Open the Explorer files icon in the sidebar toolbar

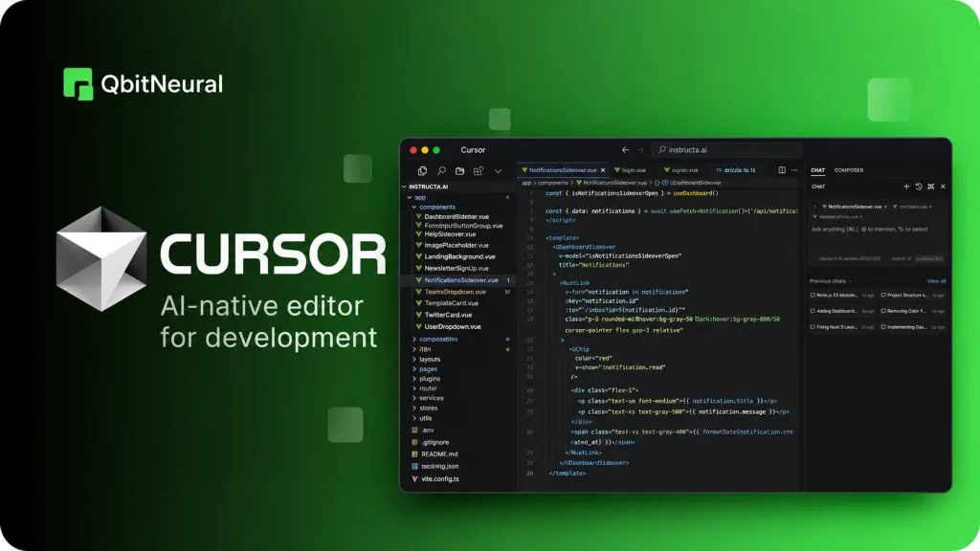click(x=422, y=170)
